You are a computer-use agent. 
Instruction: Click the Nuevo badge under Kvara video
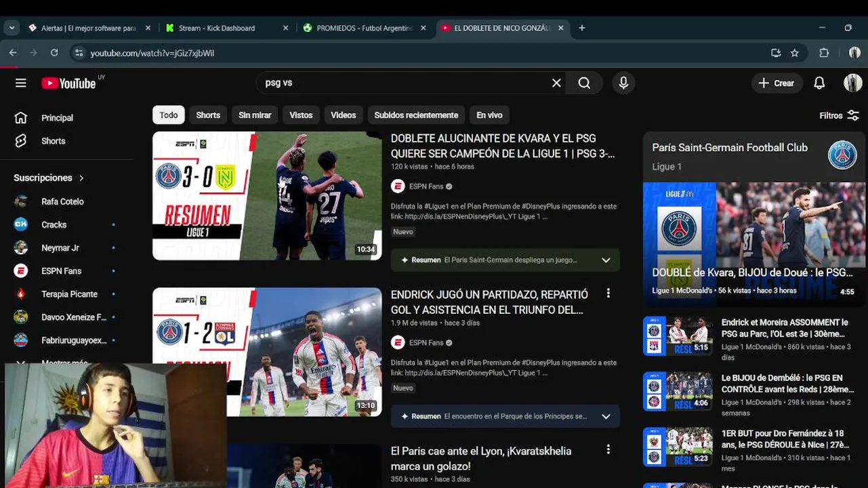(403, 232)
